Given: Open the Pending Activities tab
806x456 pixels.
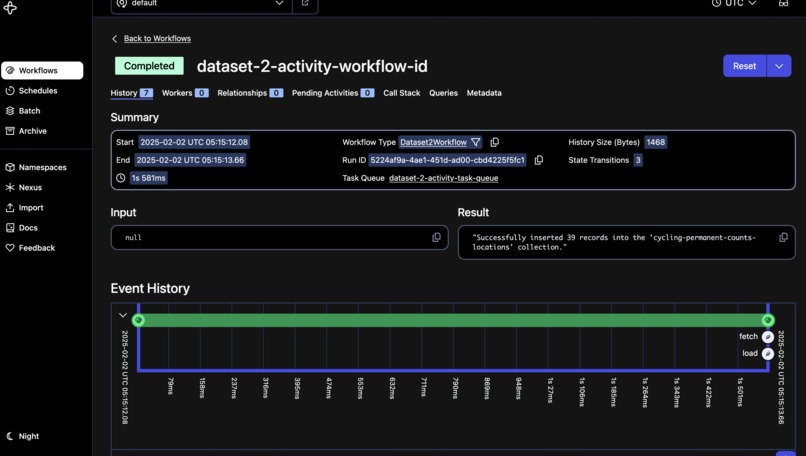Looking at the screenshot, I should tap(333, 93).
